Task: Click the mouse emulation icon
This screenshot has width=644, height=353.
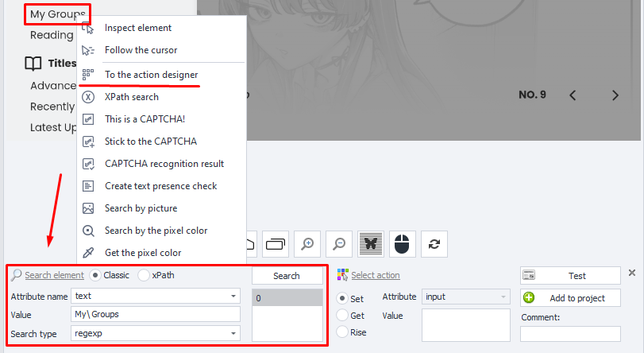Action: 403,244
